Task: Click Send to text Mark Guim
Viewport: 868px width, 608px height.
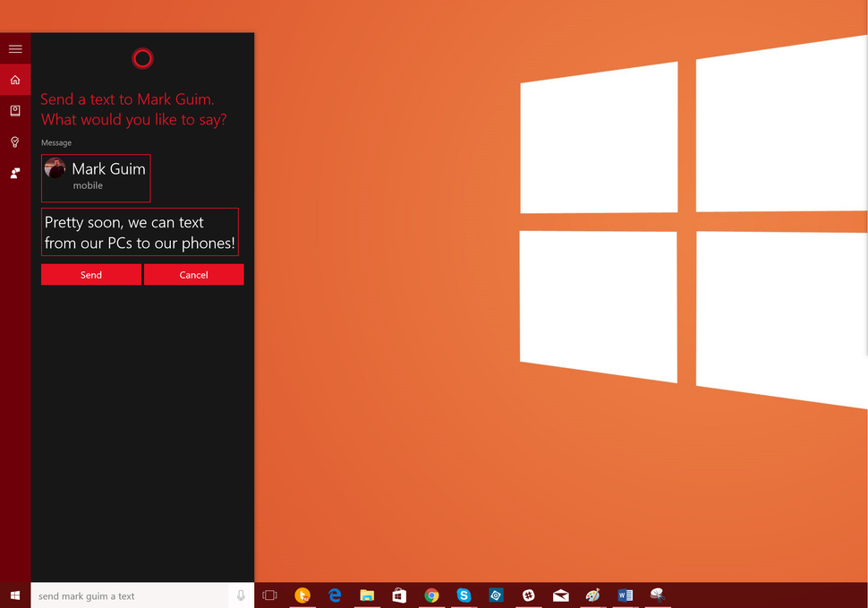Action: (x=90, y=274)
